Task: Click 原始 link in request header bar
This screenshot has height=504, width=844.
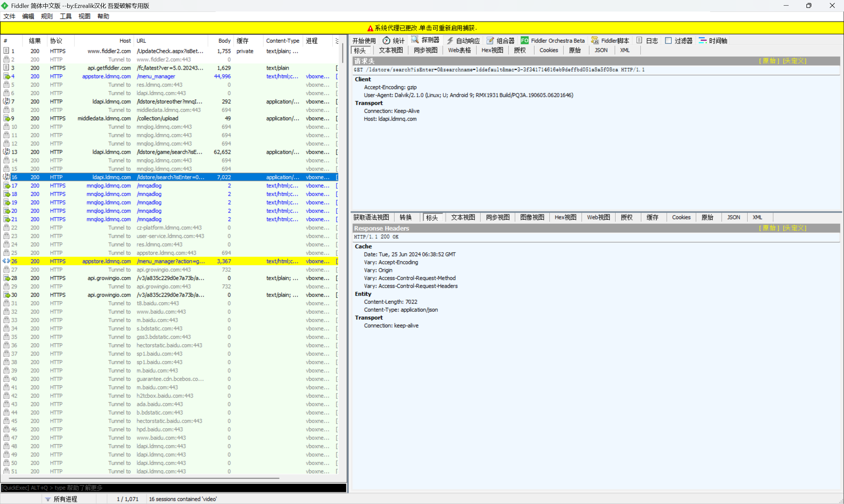Action: (769, 61)
